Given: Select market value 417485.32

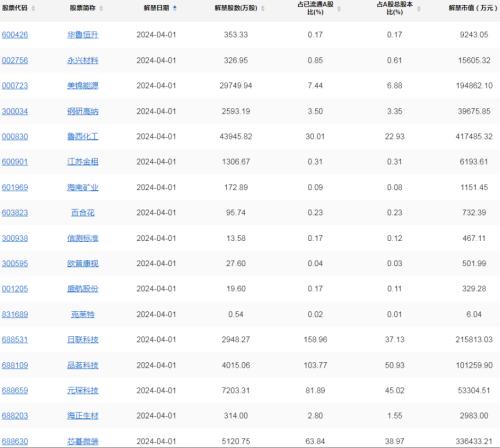Looking at the screenshot, I should [474, 137].
